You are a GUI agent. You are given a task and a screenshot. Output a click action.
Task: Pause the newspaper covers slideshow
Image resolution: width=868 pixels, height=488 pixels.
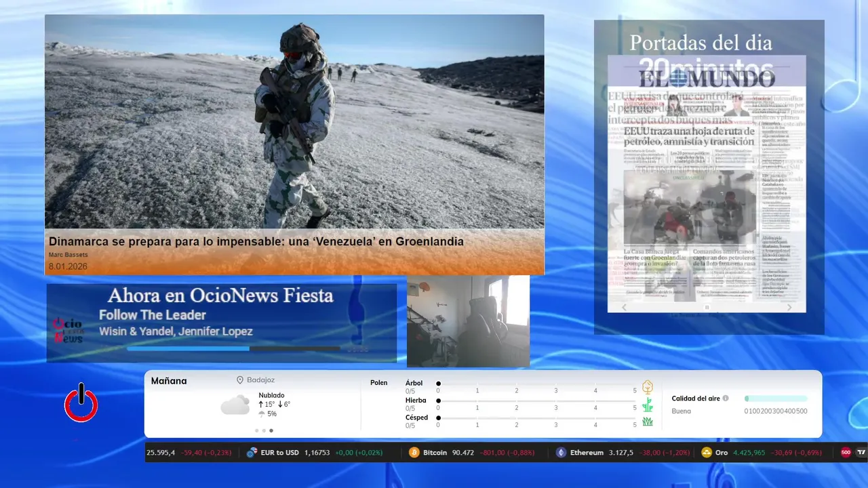[x=707, y=308]
